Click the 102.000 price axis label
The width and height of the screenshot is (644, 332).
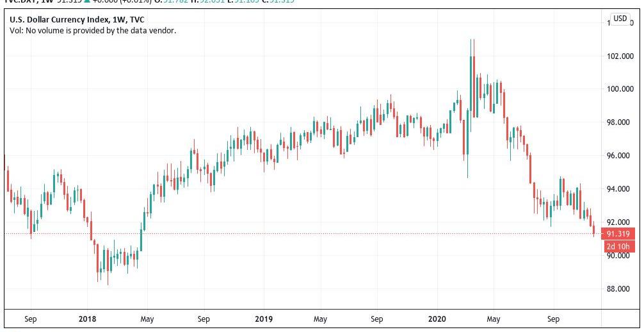pyautogui.click(x=619, y=56)
